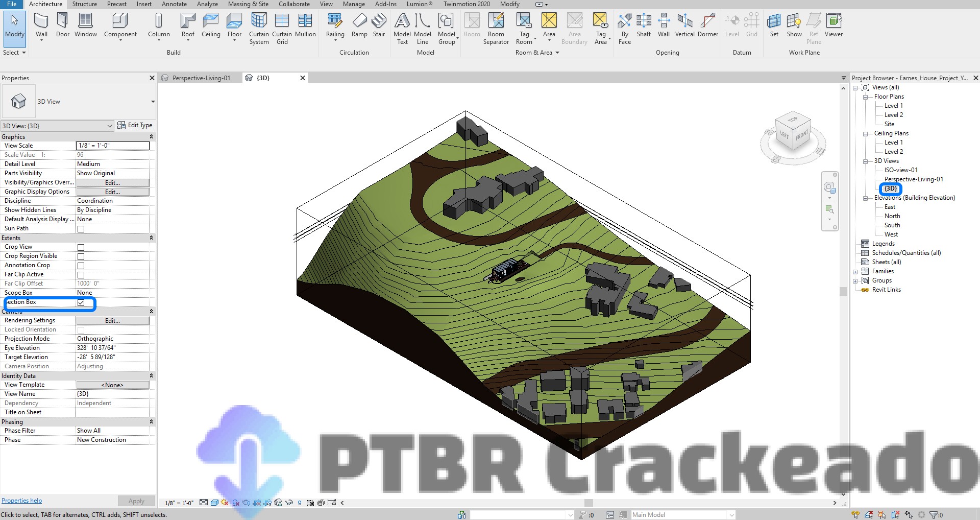Image resolution: width=980 pixels, height=520 pixels.
Task: Select the Stair tool
Action: 379,26
